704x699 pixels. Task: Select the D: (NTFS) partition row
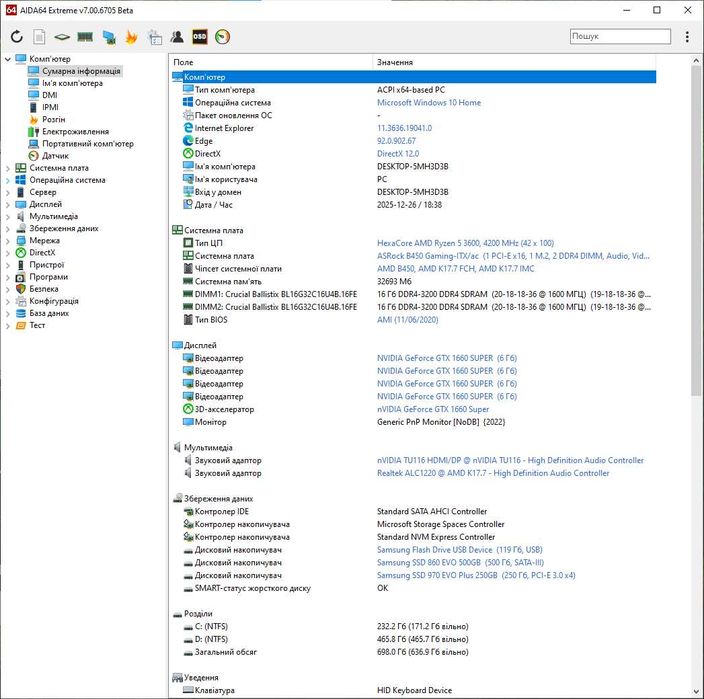pyautogui.click(x=413, y=639)
